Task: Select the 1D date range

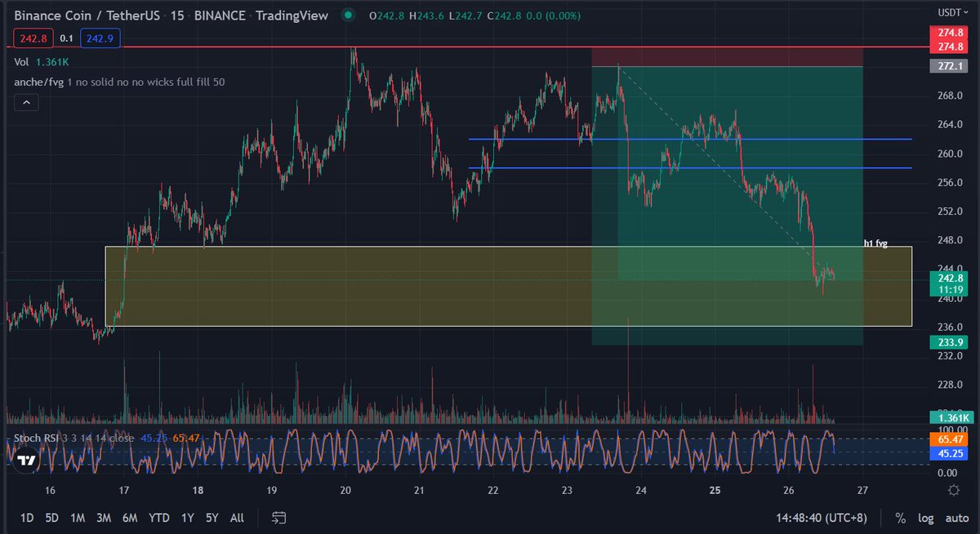Action: coord(27,518)
